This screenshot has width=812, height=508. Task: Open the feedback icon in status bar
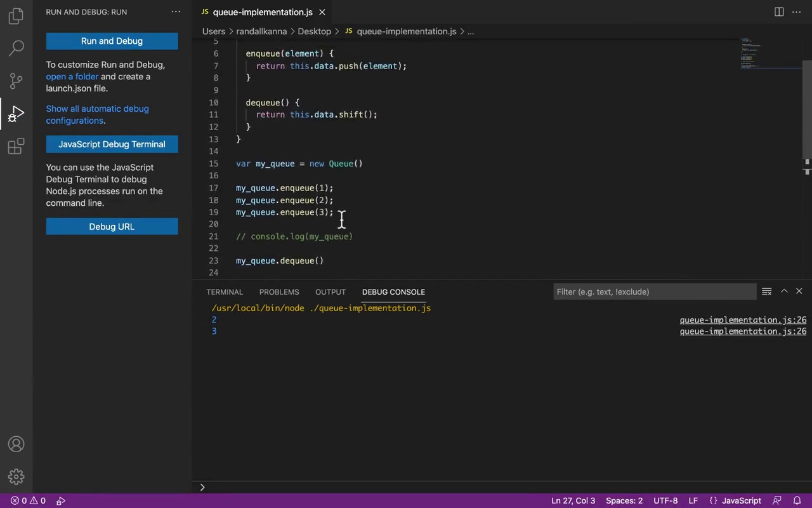pyautogui.click(x=776, y=500)
